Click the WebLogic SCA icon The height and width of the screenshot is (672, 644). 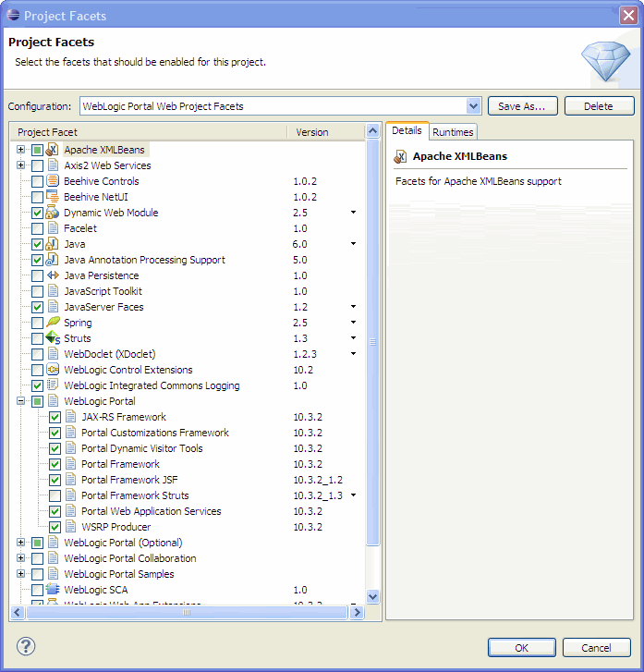coord(53,590)
